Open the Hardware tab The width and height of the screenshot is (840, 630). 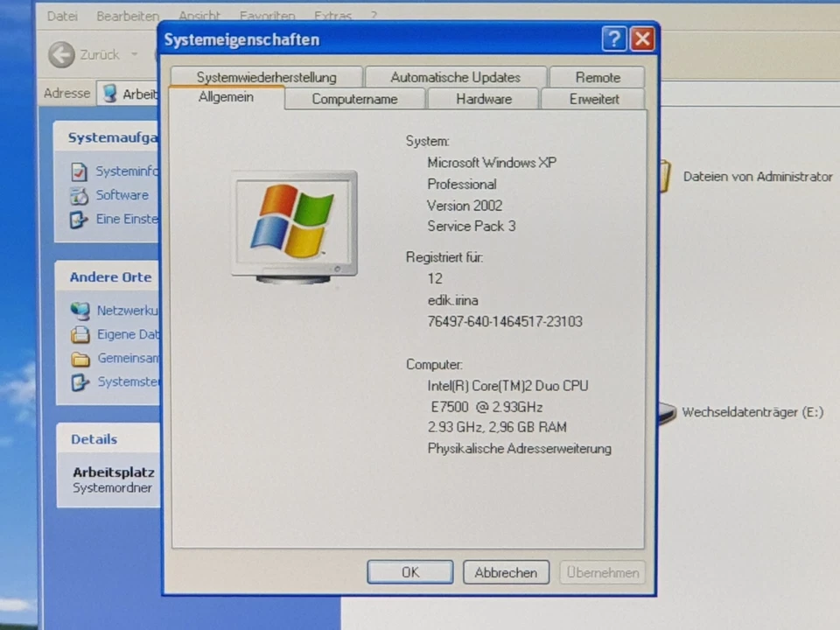pyautogui.click(x=484, y=99)
